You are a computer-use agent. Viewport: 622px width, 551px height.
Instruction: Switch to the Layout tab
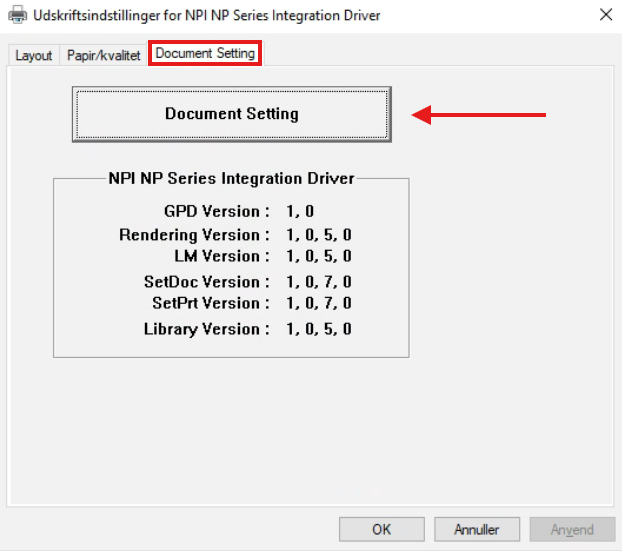pyautogui.click(x=33, y=55)
